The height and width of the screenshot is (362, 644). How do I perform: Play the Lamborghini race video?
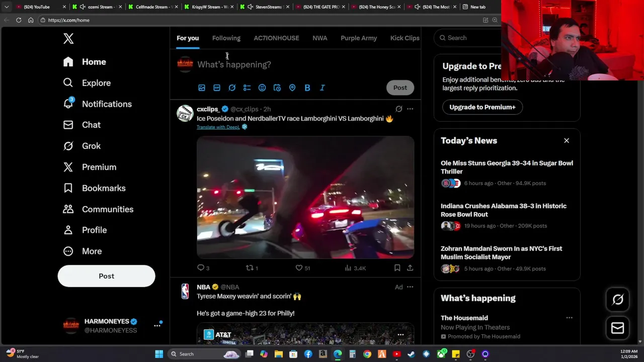(x=305, y=197)
